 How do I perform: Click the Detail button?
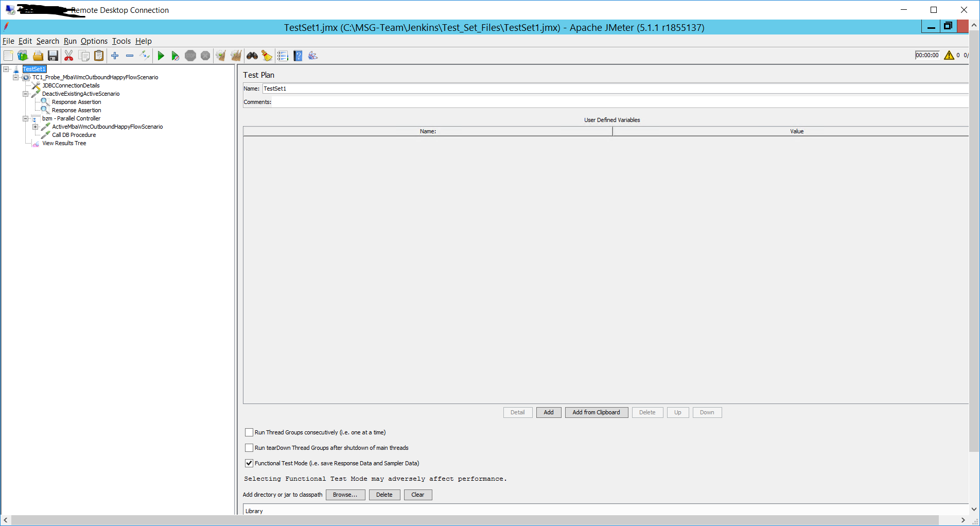click(518, 412)
